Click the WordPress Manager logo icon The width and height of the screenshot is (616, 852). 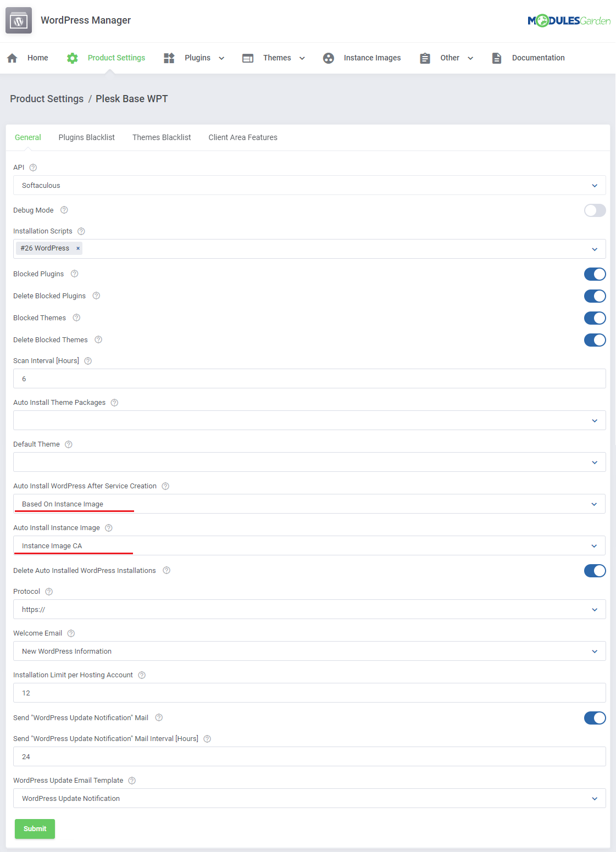tap(19, 20)
